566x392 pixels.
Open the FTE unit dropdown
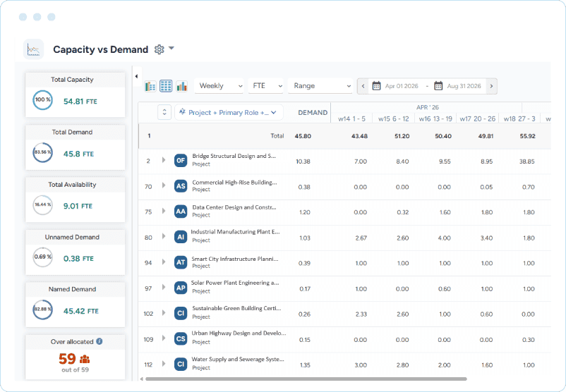265,86
